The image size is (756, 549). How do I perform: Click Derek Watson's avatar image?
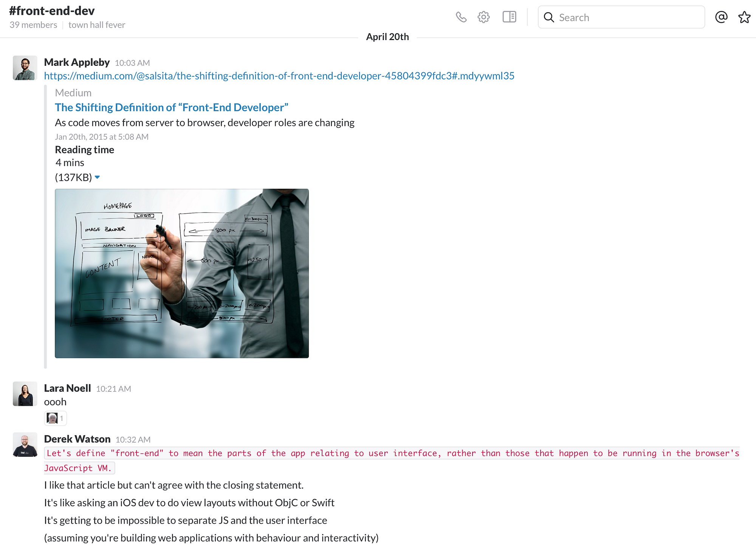(x=25, y=445)
